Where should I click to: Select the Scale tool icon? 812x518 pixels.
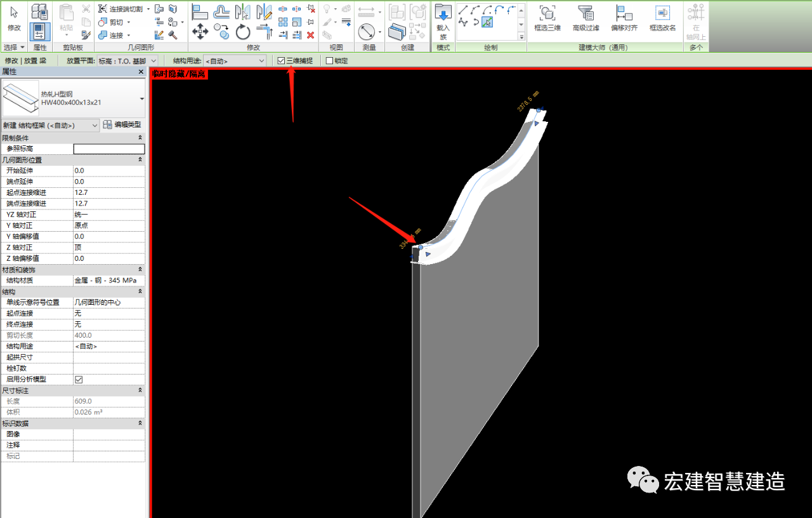pyautogui.click(x=296, y=22)
